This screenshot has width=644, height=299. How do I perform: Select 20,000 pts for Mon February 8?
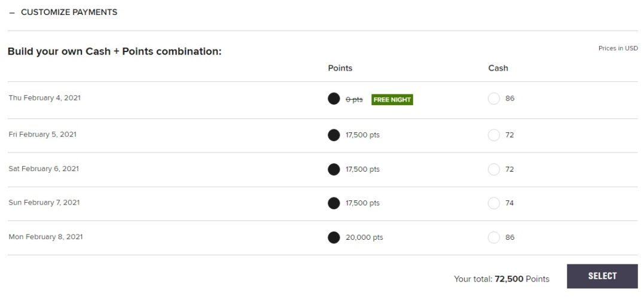pyautogui.click(x=334, y=237)
